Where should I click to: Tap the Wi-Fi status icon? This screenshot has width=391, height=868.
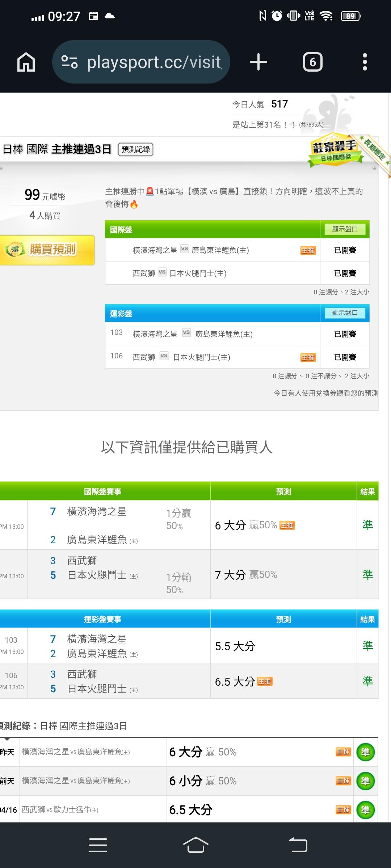pyautogui.click(x=326, y=16)
